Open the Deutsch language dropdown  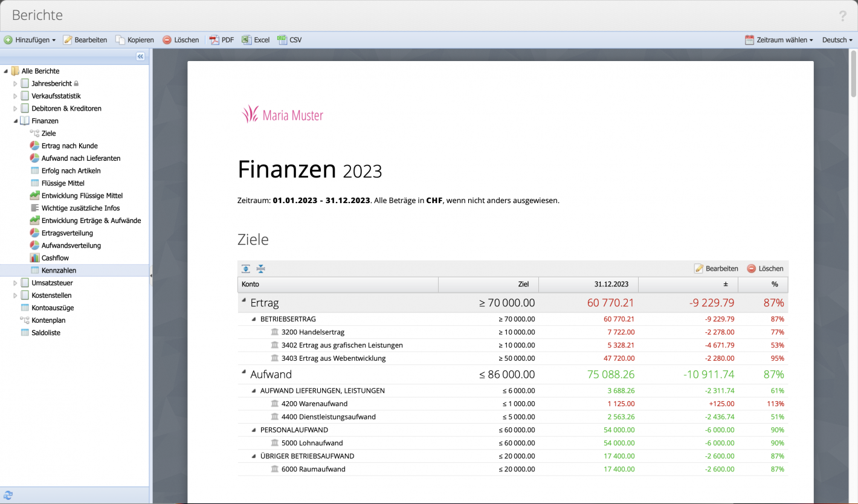coord(837,40)
